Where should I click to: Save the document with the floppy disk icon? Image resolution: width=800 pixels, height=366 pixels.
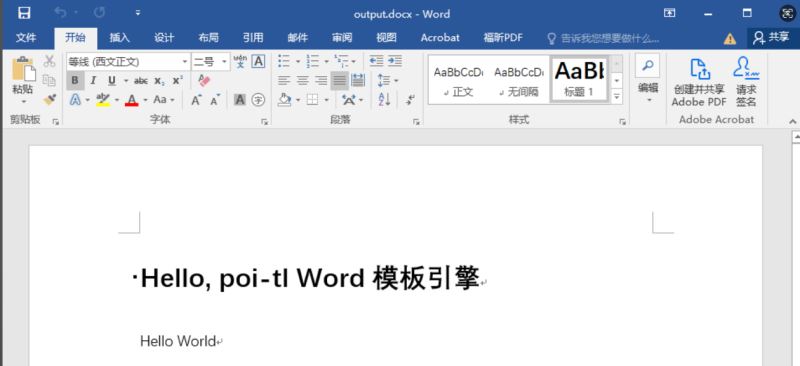coord(23,13)
